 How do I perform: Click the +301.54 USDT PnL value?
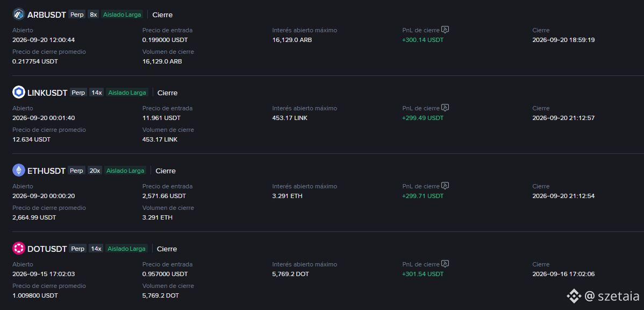(x=423, y=274)
